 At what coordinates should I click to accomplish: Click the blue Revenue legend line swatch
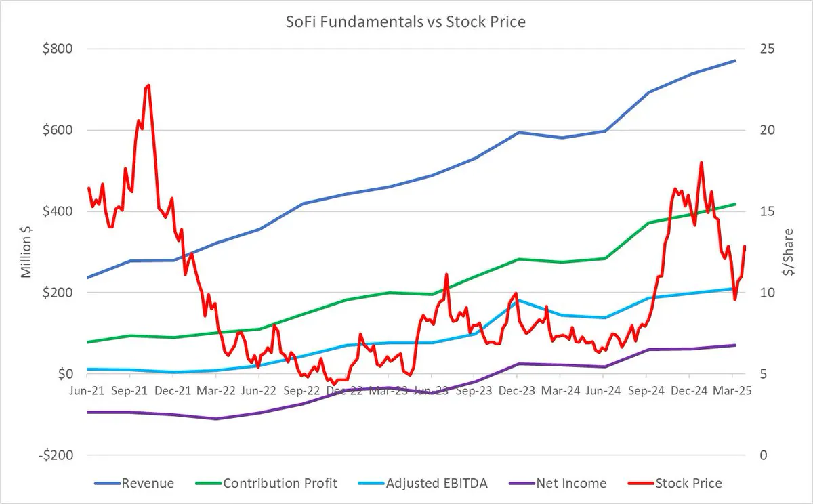(106, 484)
